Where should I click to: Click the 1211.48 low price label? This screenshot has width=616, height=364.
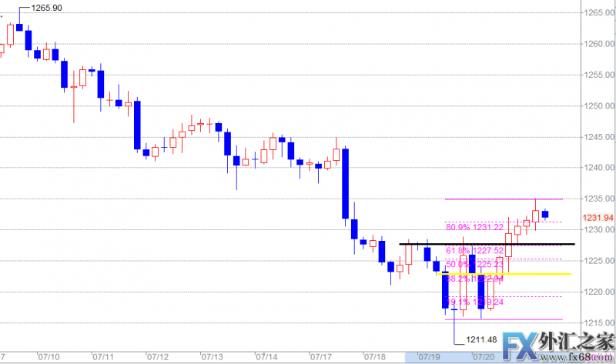click(481, 339)
